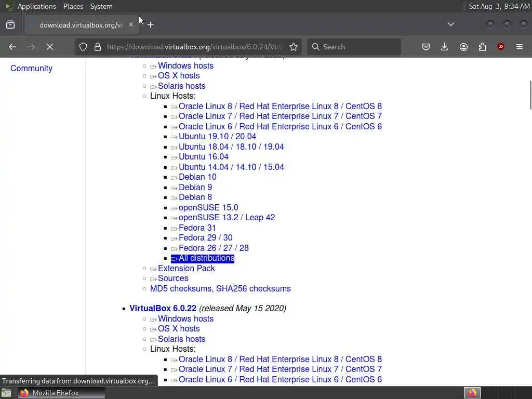View site security padlock info
Viewport: 532px width, 399px height.
(98, 47)
